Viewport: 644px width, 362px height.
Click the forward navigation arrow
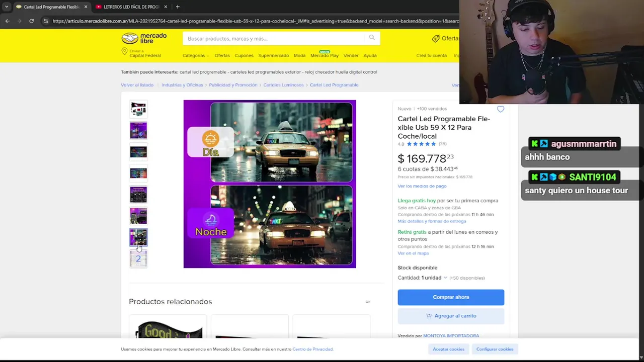click(x=20, y=21)
